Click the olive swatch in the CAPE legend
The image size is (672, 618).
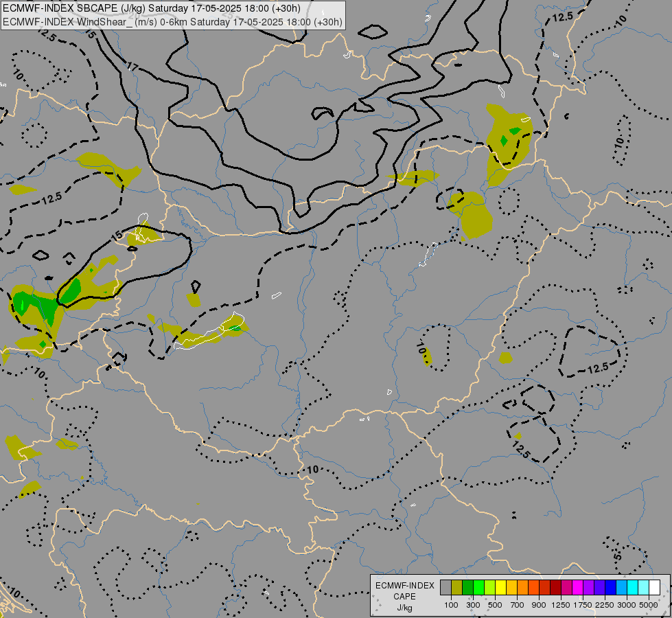457,588
